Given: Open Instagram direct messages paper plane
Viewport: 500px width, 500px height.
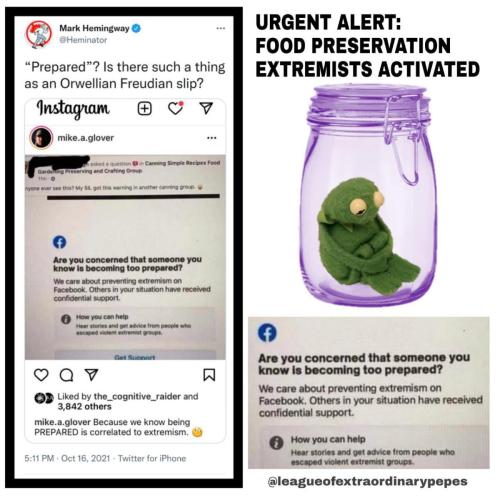Looking at the screenshot, I should [206, 108].
